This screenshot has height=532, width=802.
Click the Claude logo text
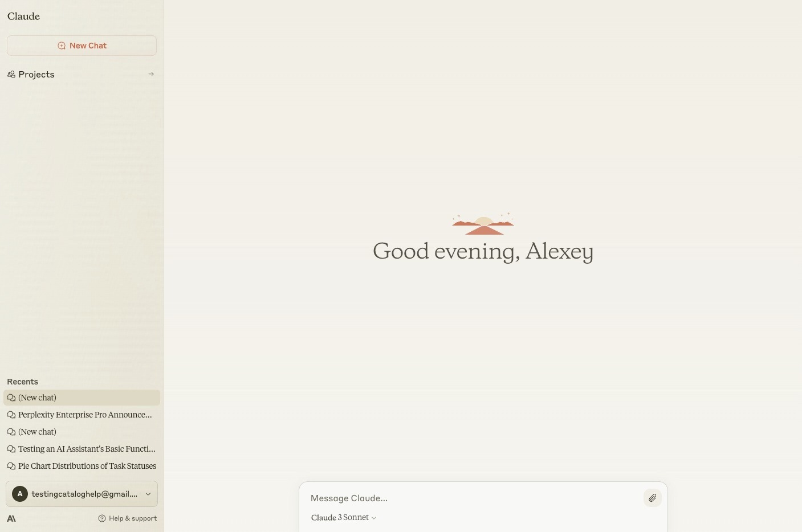(23, 16)
